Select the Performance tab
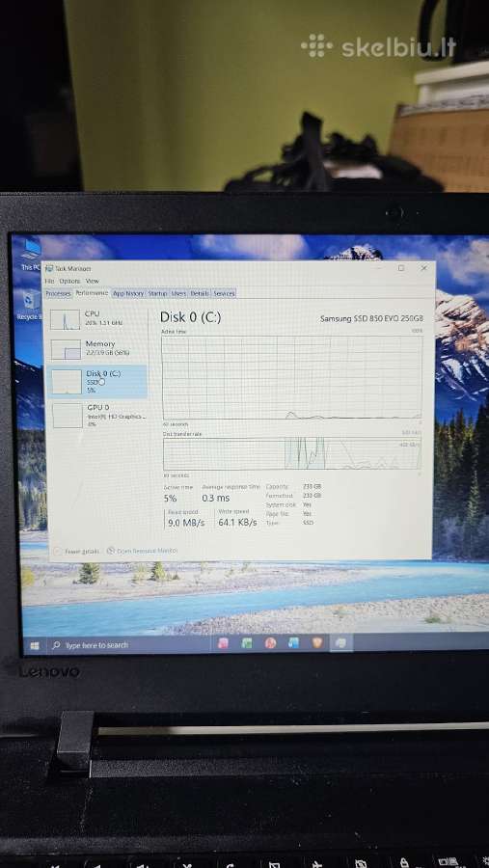The height and width of the screenshot is (868, 489). [92, 293]
